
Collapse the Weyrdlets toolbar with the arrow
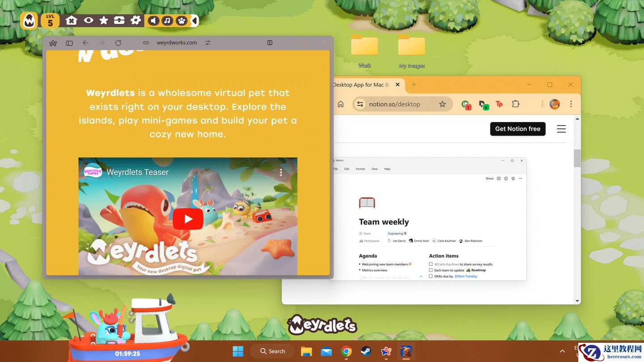pyautogui.click(x=195, y=21)
